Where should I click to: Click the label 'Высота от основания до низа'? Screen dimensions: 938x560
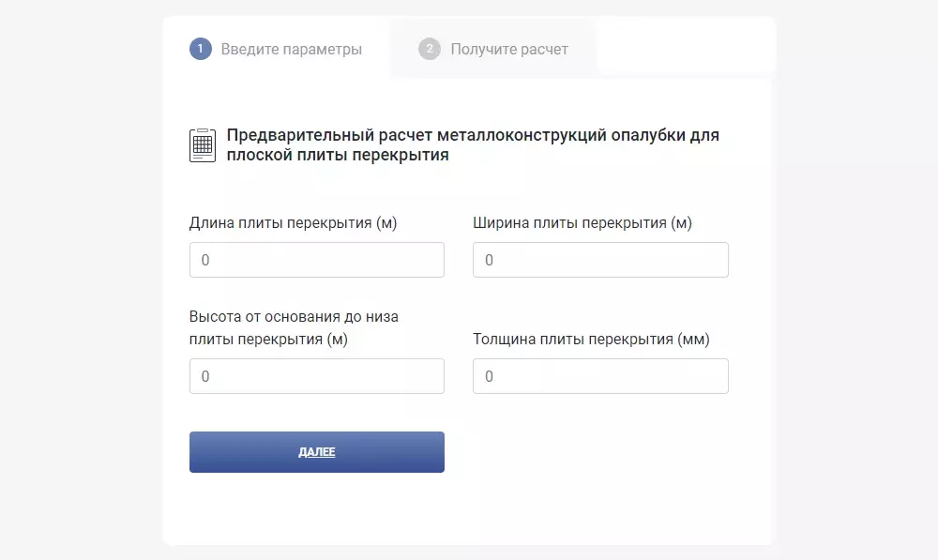(x=295, y=316)
